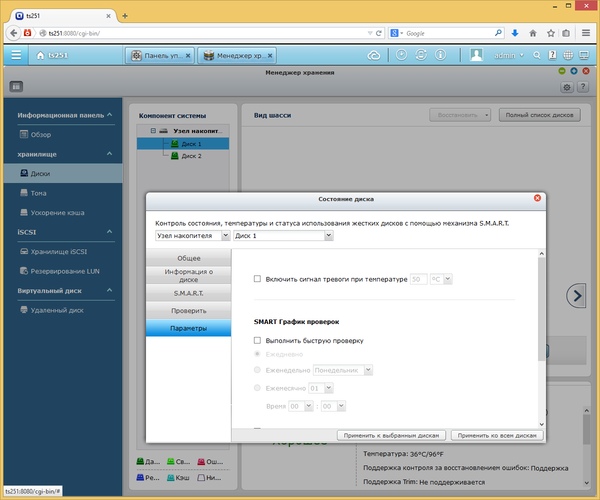Click browser home icon

point(533,33)
